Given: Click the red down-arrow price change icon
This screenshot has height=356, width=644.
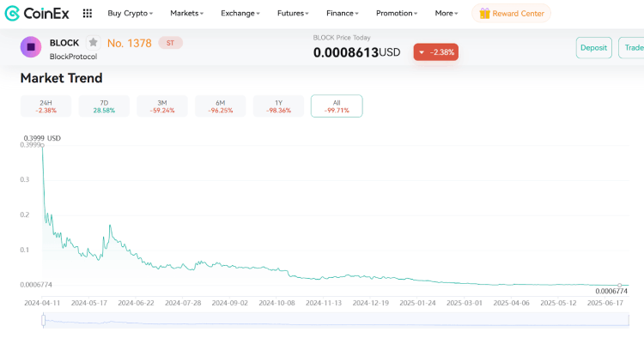Looking at the screenshot, I should click(422, 52).
